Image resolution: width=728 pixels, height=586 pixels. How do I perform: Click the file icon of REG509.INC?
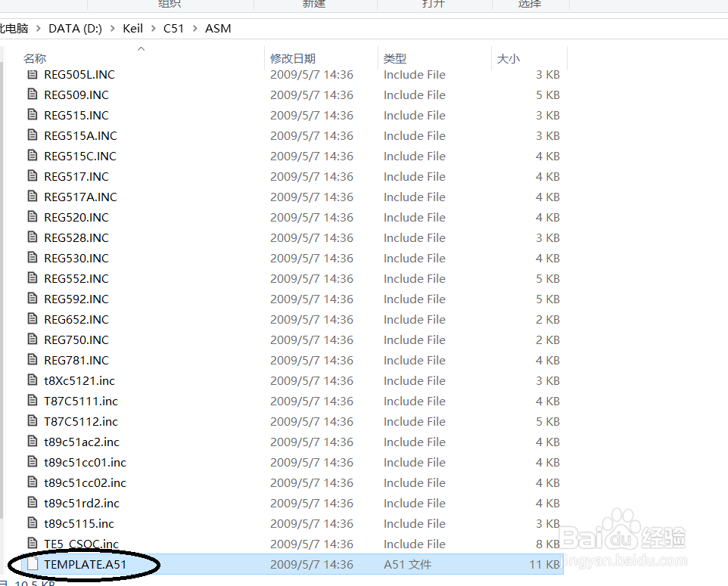[x=33, y=95]
